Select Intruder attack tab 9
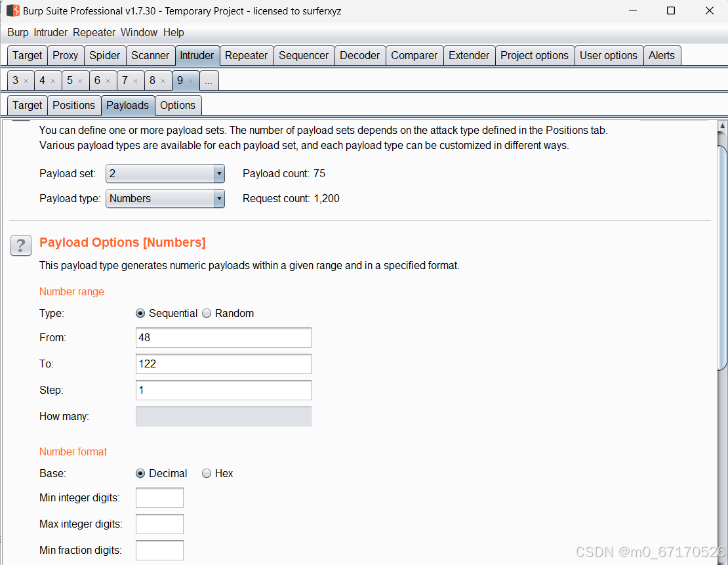 (180, 80)
